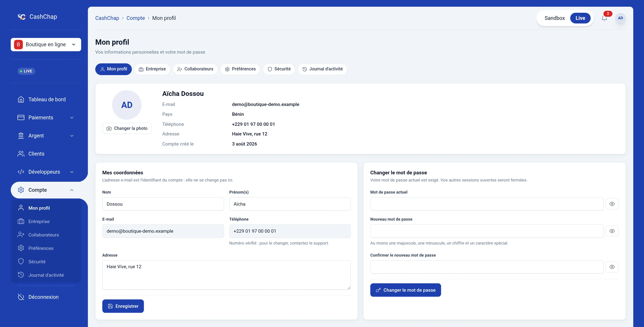The height and width of the screenshot is (327, 644).
Task: Follow the Compte breadcrumb link
Action: click(x=136, y=18)
